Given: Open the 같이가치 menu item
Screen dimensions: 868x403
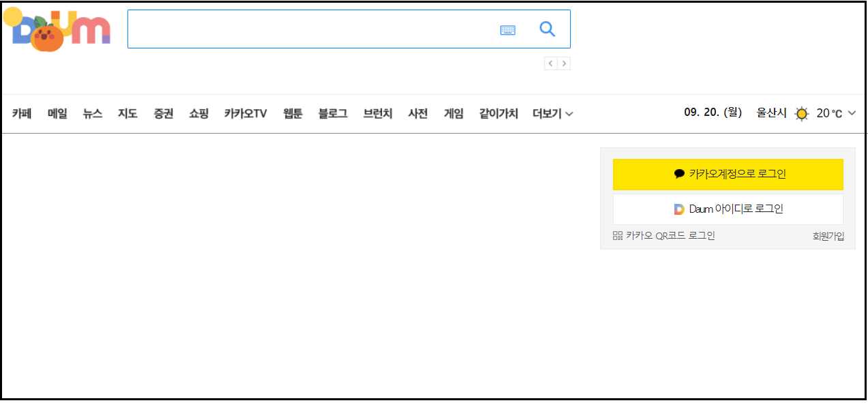Looking at the screenshot, I should [x=498, y=114].
